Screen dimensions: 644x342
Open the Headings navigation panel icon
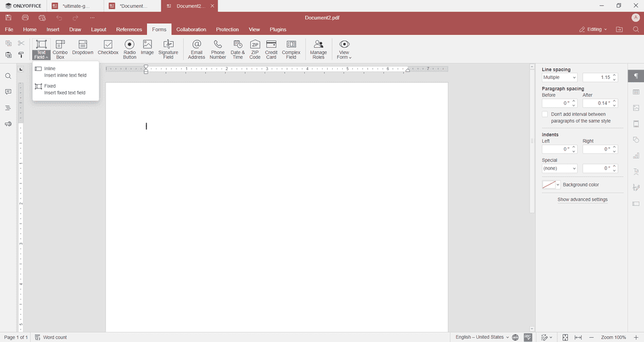[8, 107]
